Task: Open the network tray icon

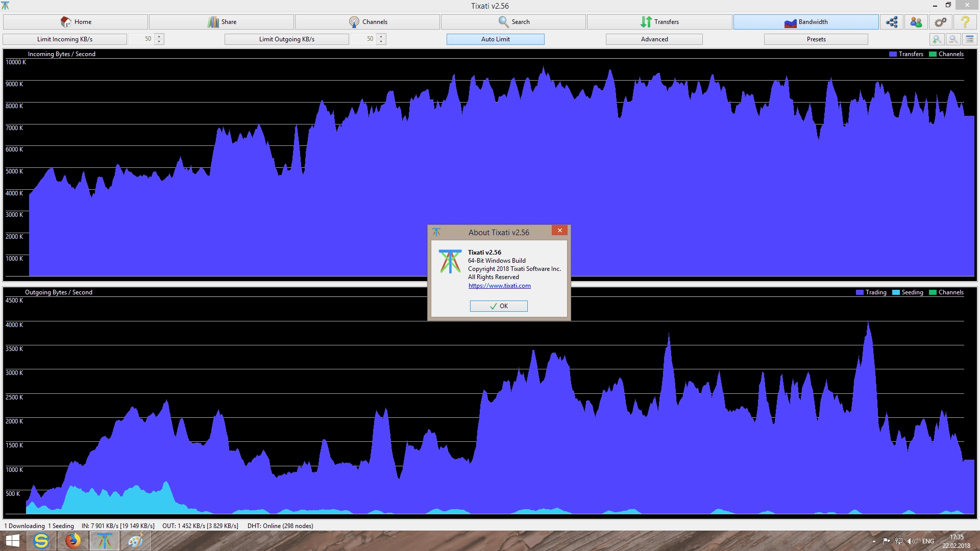Action: pos(899,541)
